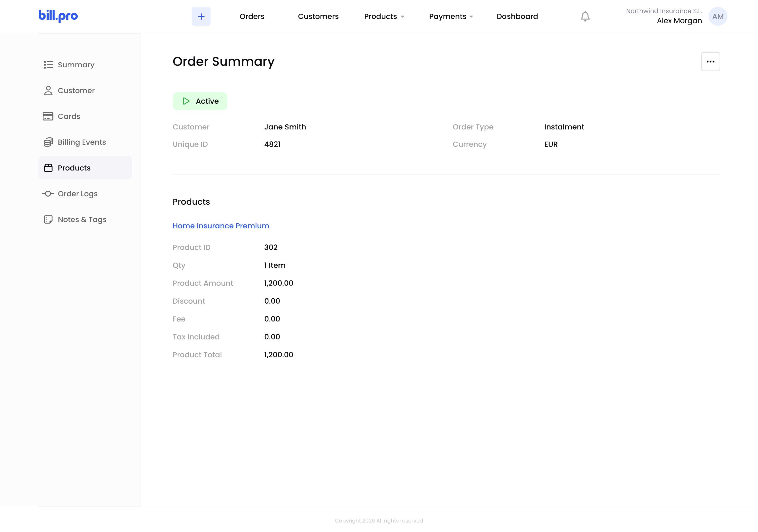Open the Payments menu label

coord(448,16)
